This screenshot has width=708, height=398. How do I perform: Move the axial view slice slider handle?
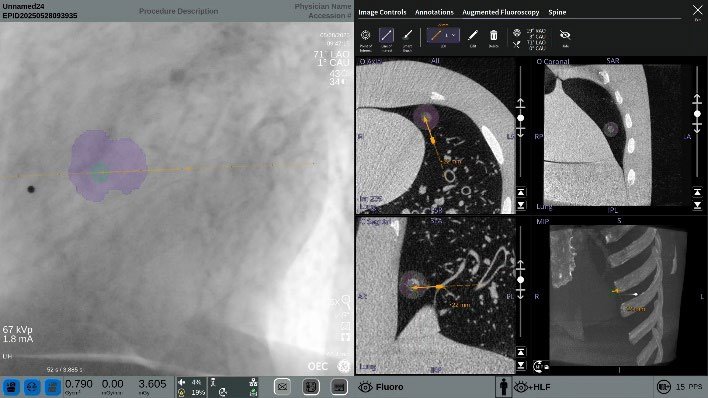521,118
